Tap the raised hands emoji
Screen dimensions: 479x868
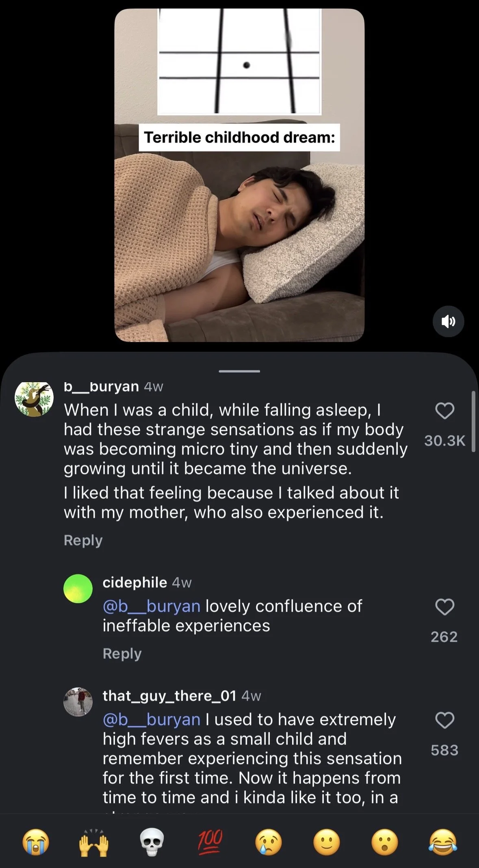[94, 842]
